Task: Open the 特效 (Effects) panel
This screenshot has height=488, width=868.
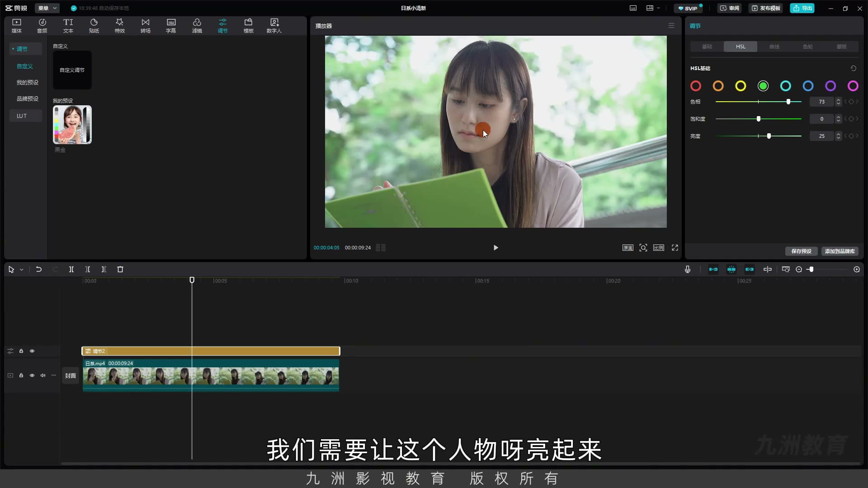Action: tap(120, 26)
